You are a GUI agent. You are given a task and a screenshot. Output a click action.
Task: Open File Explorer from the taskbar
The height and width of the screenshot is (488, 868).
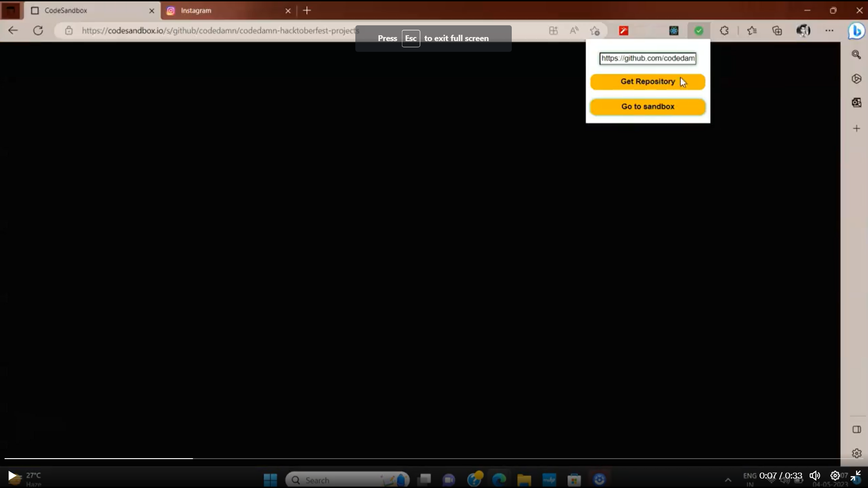coord(524,479)
